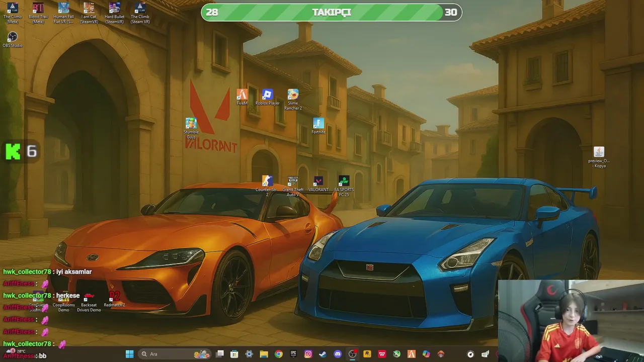Select Grand Theft Auto V shortcut
Viewport: 644px width, 362px height.
click(293, 186)
